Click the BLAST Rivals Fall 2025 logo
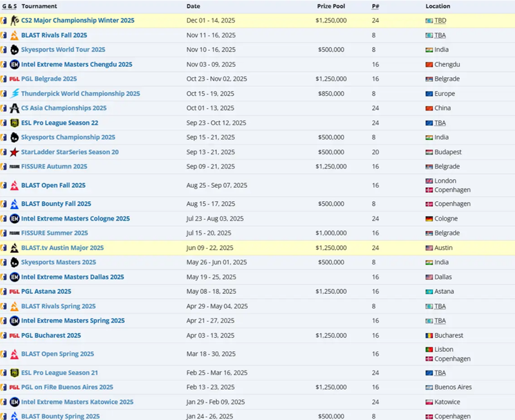This screenshot has width=515, height=420. (14, 35)
